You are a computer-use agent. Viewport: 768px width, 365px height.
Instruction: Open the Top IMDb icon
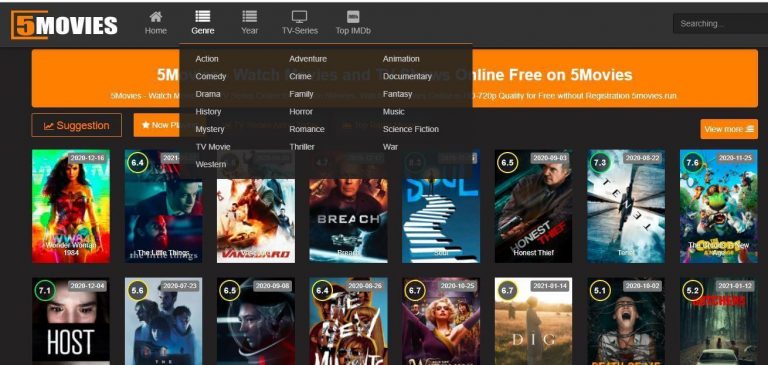(353, 17)
